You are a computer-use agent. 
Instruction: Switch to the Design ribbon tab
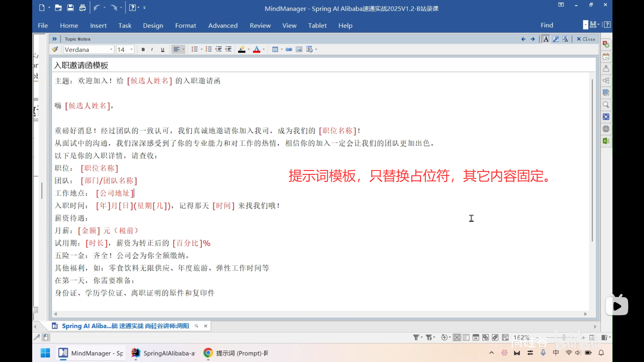click(x=153, y=25)
